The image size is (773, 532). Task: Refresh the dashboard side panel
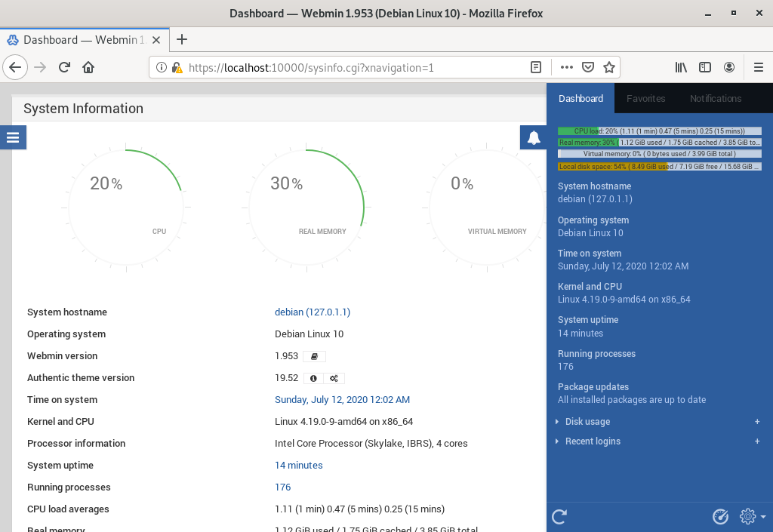pyautogui.click(x=559, y=517)
